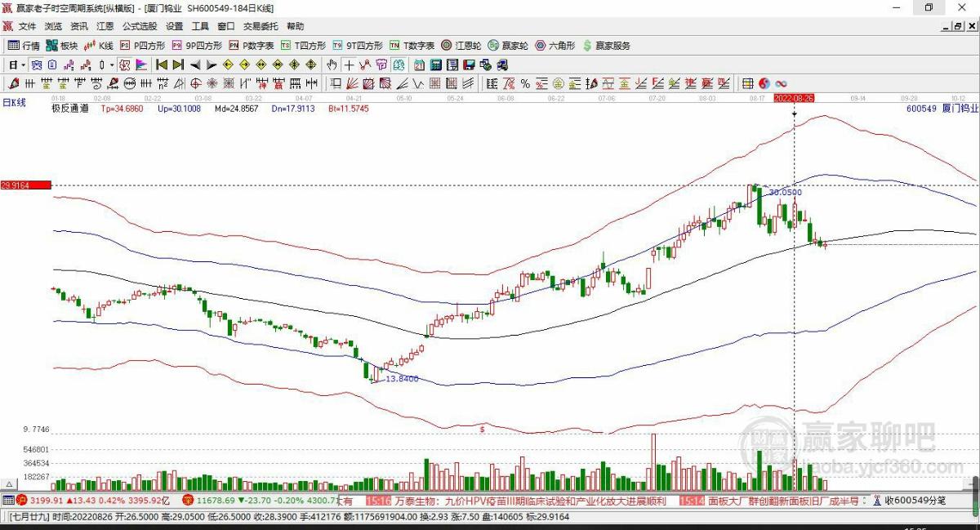Click the Up=30.1008 indicator value
Image resolution: width=980 pixels, height=530 pixels.
coord(179,108)
